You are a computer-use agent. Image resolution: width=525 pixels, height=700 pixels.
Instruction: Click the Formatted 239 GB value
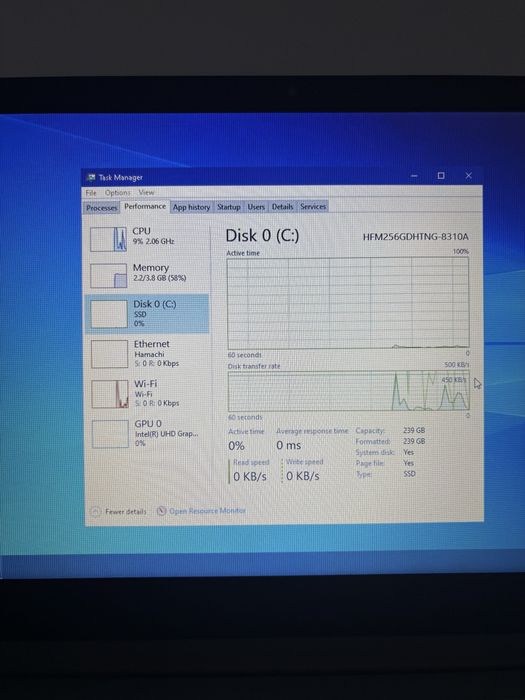coord(414,441)
